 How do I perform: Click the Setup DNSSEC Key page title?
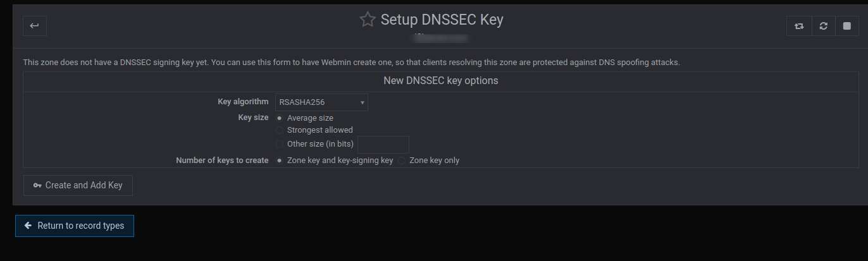[x=442, y=20]
